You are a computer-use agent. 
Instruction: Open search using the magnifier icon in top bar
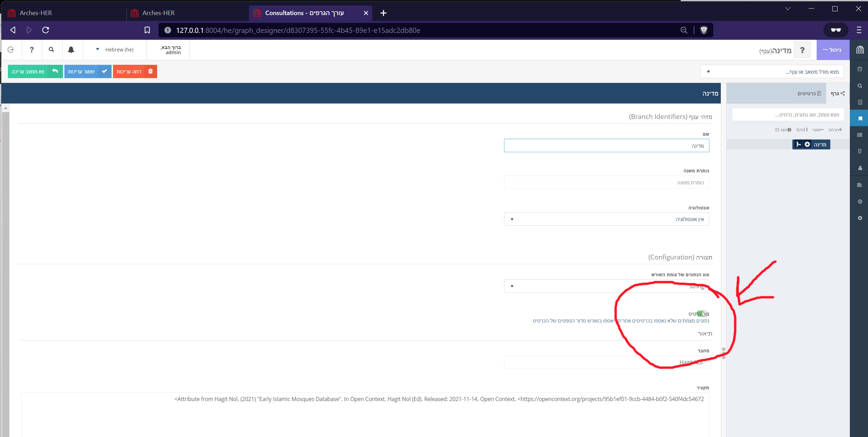[x=51, y=50]
